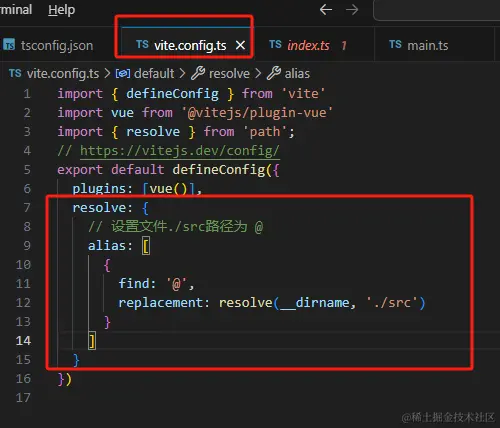500x428 pixels.
Task: Click line number 14 in the gutter
Action: coord(23,341)
